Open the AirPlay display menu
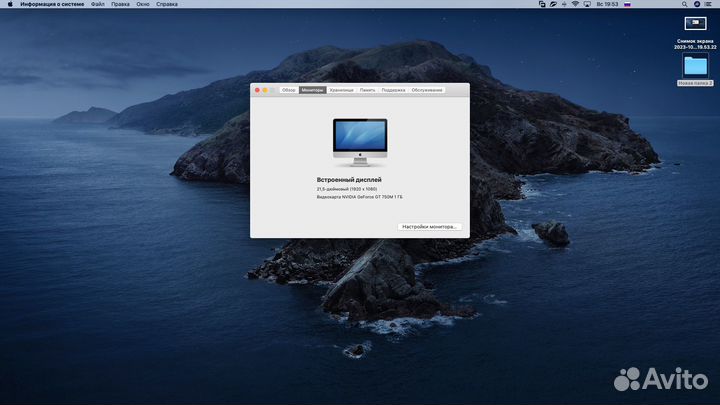Viewport: 720px width, 405px height. click(x=587, y=4)
